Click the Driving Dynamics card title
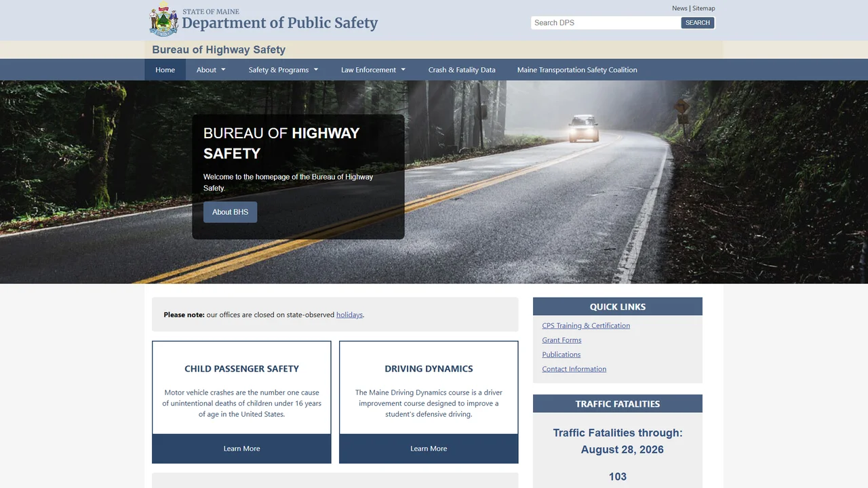The image size is (868, 488). click(429, 369)
